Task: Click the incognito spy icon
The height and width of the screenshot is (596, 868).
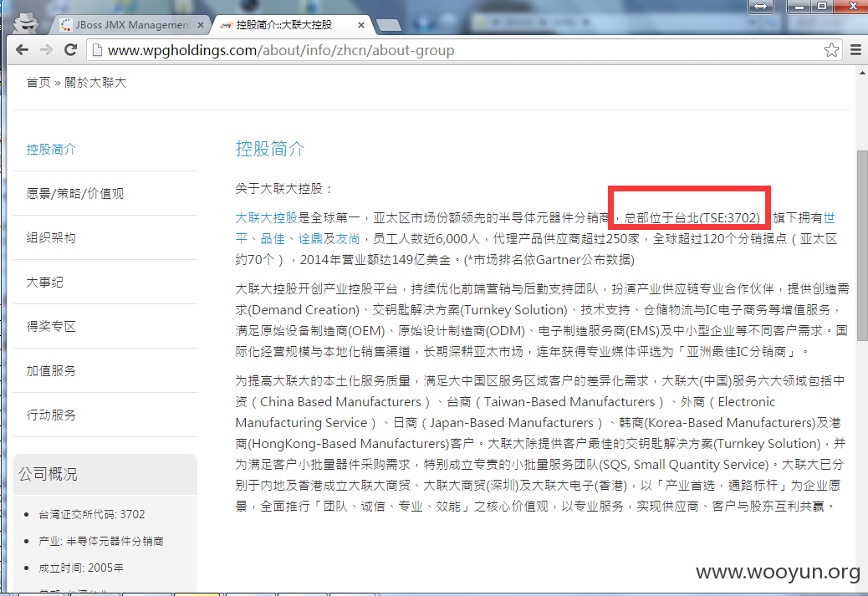Action: coord(25,23)
